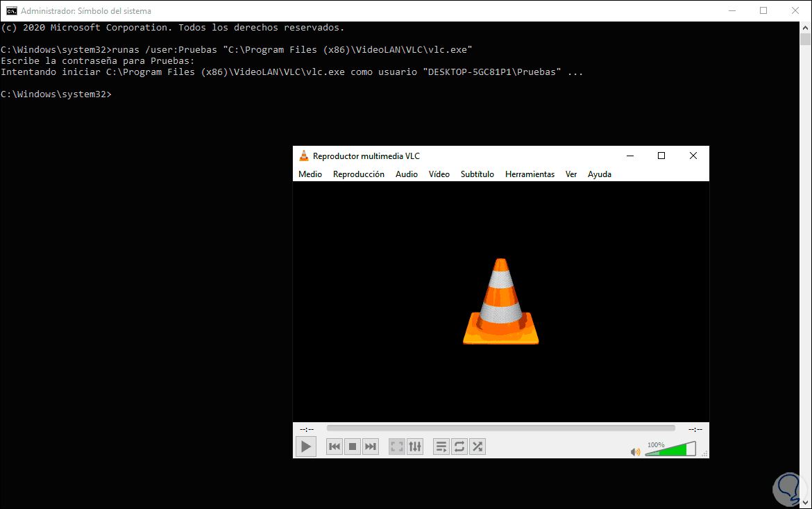Mute audio via the VLC speaker icon
Viewport: 812px width, 509px height.
pyautogui.click(x=636, y=452)
